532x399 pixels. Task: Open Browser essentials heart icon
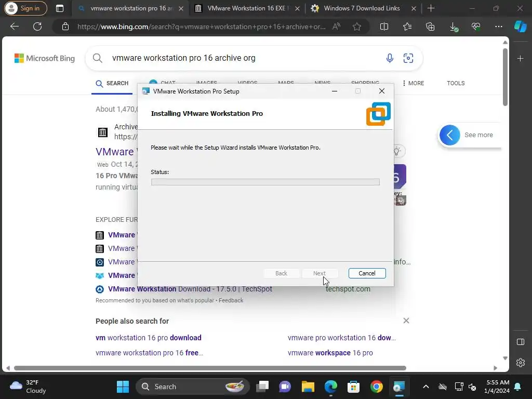pyautogui.click(x=476, y=26)
